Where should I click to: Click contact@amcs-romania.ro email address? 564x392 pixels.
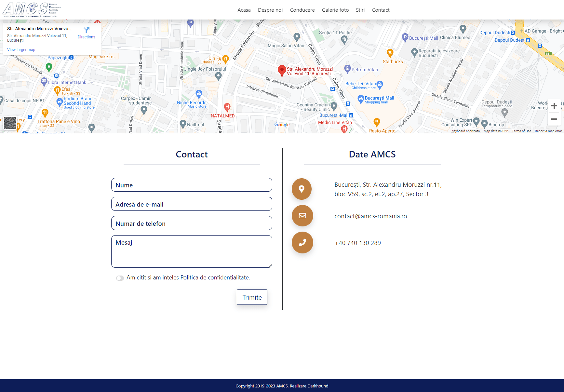(x=371, y=216)
